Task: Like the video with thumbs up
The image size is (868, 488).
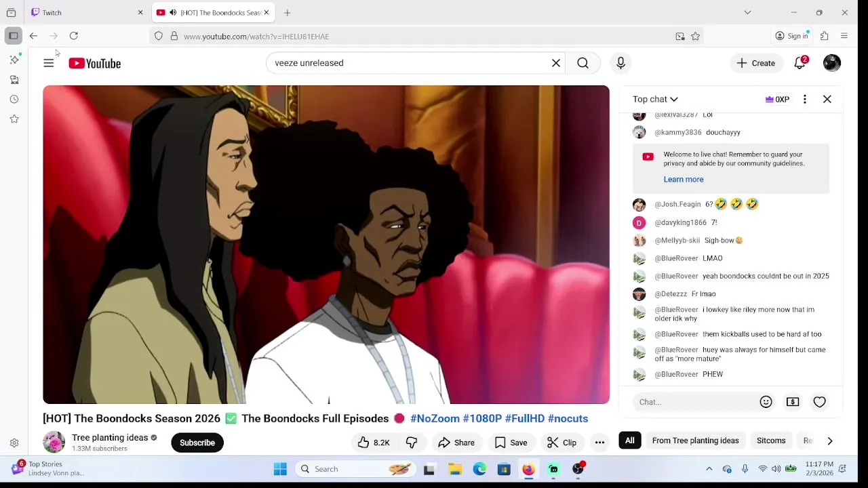Action: point(374,443)
